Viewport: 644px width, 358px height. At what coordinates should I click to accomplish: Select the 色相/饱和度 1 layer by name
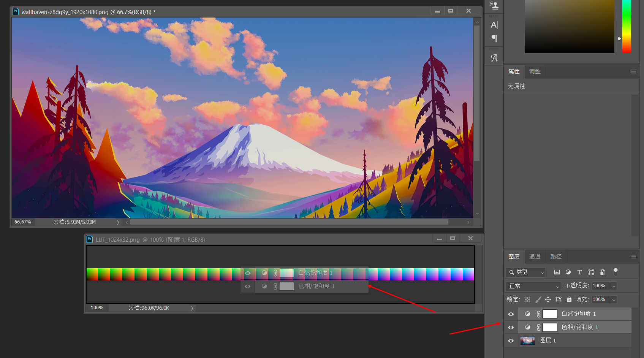[580, 327]
